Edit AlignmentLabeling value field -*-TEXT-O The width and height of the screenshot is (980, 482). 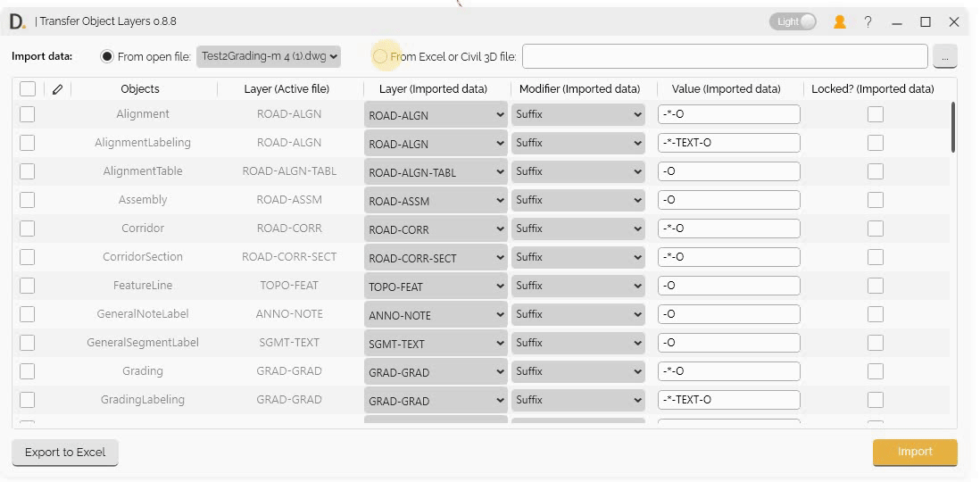point(728,143)
